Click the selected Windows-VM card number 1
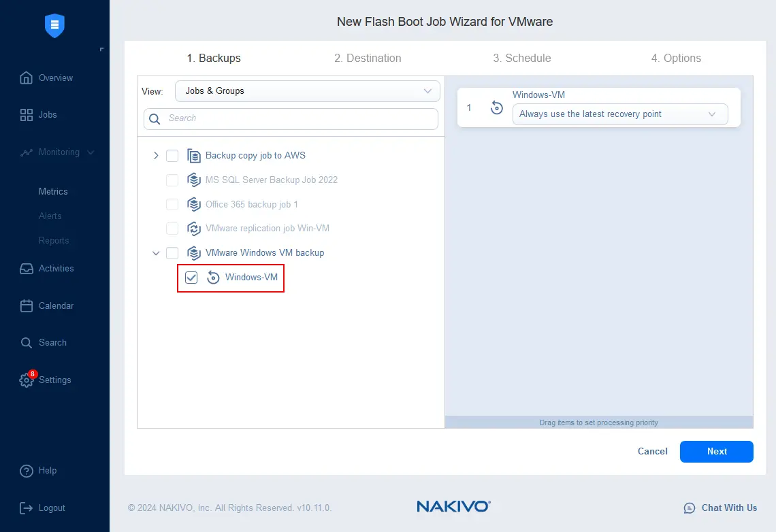 pos(469,107)
